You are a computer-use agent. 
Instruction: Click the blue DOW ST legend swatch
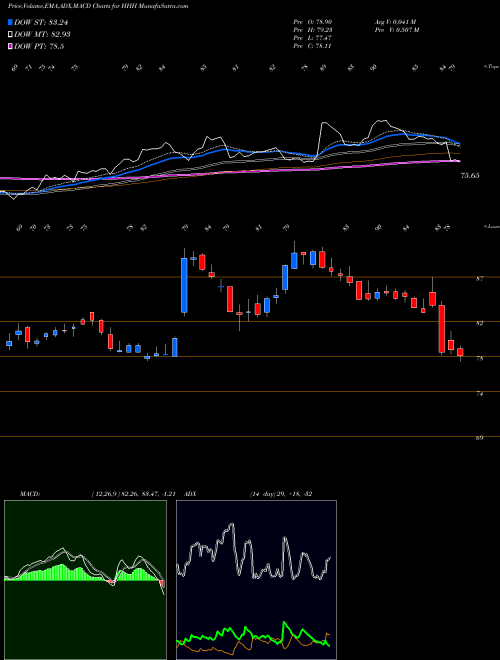[x=11, y=22]
